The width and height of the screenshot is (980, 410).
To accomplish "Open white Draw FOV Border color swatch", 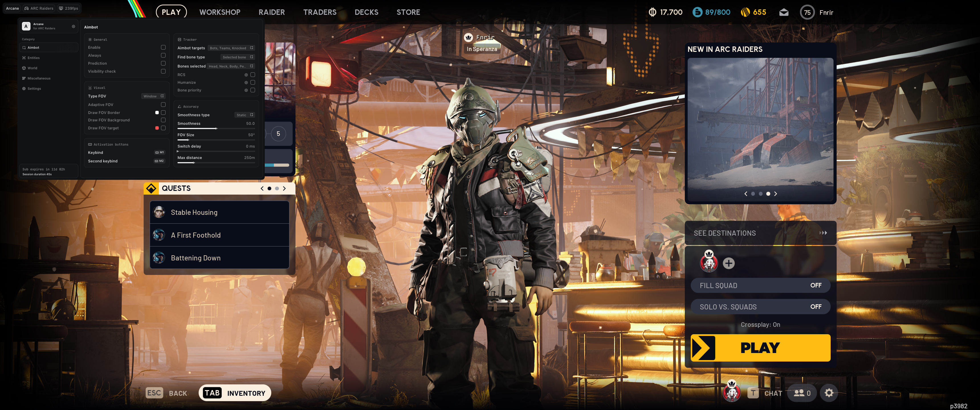I will [x=157, y=113].
